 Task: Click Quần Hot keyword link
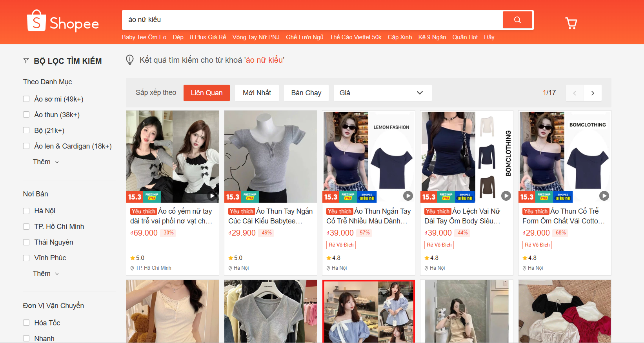click(465, 37)
